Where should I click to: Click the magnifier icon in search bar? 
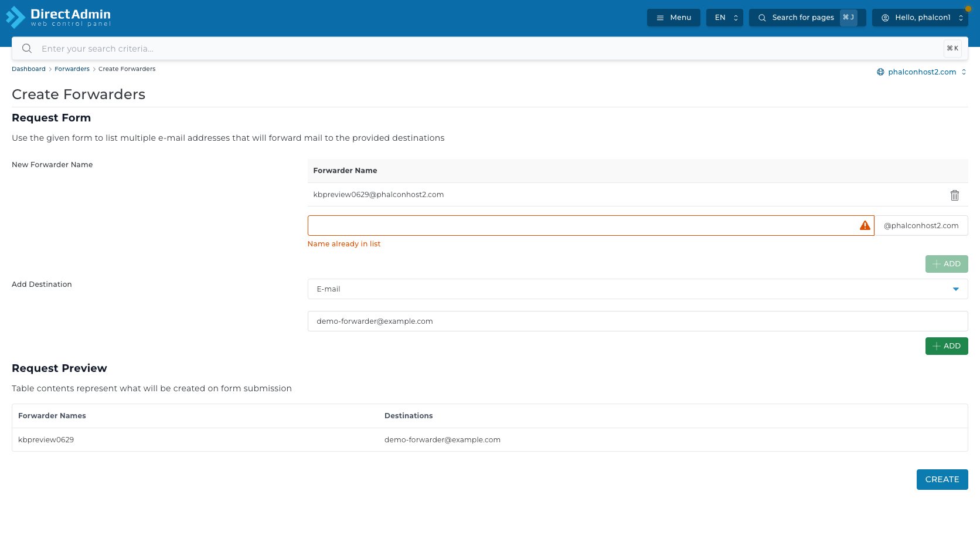pyautogui.click(x=27, y=49)
